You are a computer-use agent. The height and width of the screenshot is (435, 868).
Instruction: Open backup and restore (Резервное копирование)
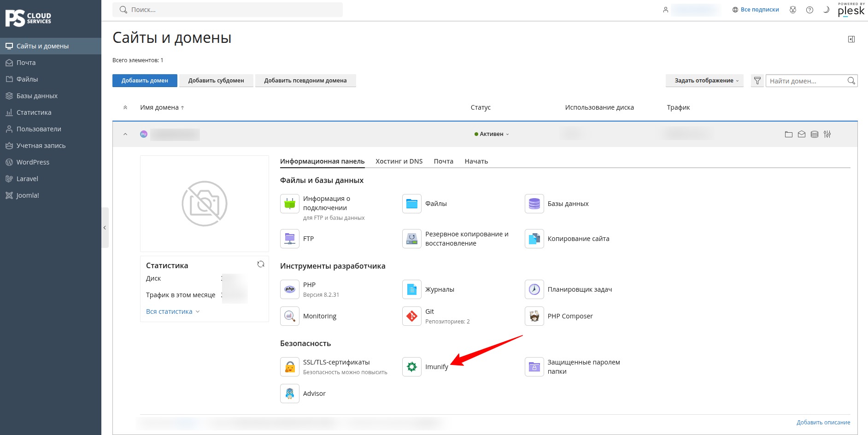point(412,239)
